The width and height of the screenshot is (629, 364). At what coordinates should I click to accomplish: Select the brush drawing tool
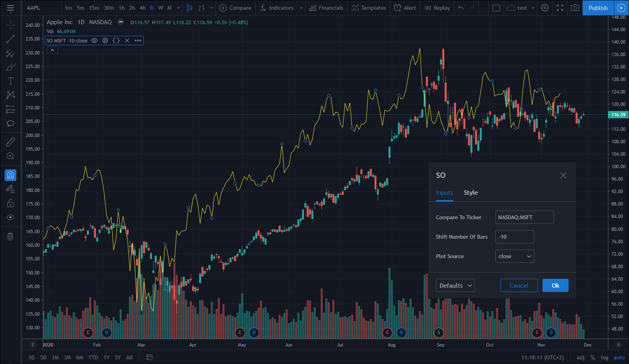tap(11, 67)
